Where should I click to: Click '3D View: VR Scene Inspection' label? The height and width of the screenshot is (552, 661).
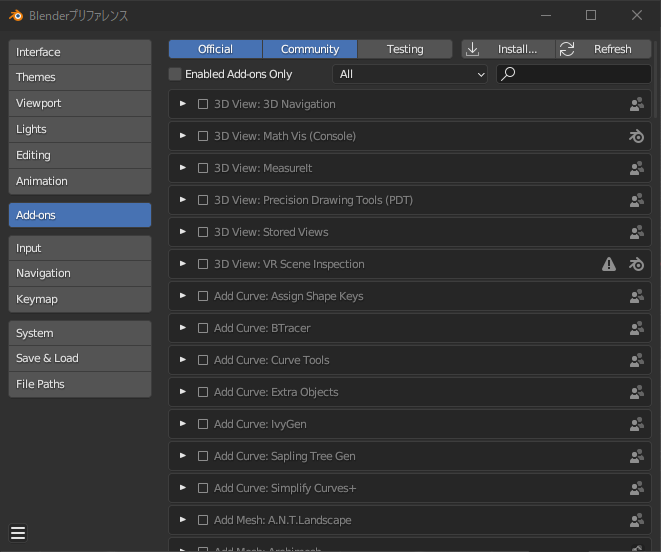(289, 264)
